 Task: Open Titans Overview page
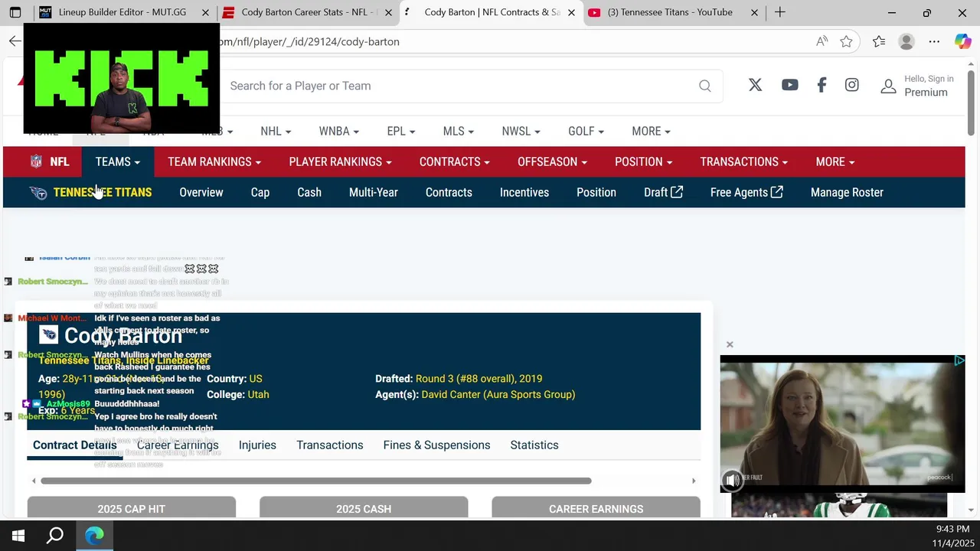(x=201, y=192)
